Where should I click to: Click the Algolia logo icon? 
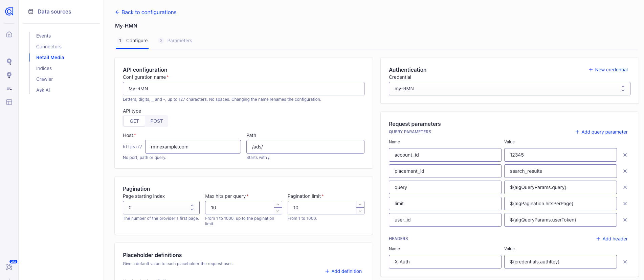point(9,11)
